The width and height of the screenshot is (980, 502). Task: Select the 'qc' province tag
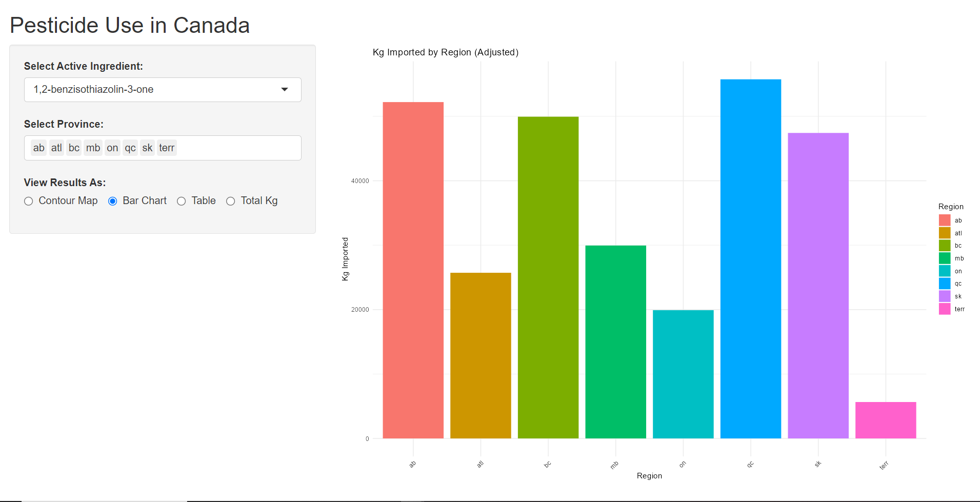pyautogui.click(x=130, y=148)
